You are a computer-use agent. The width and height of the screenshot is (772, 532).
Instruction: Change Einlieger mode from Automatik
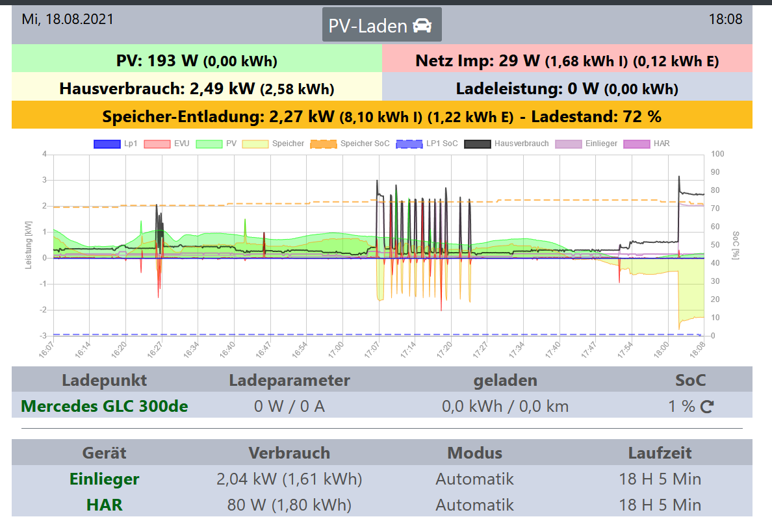(x=474, y=479)
